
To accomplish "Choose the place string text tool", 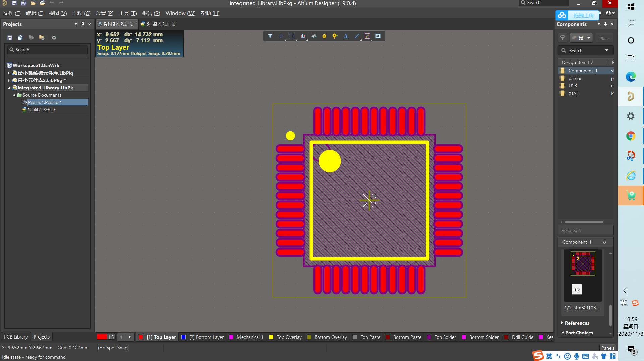I will 346,36.
